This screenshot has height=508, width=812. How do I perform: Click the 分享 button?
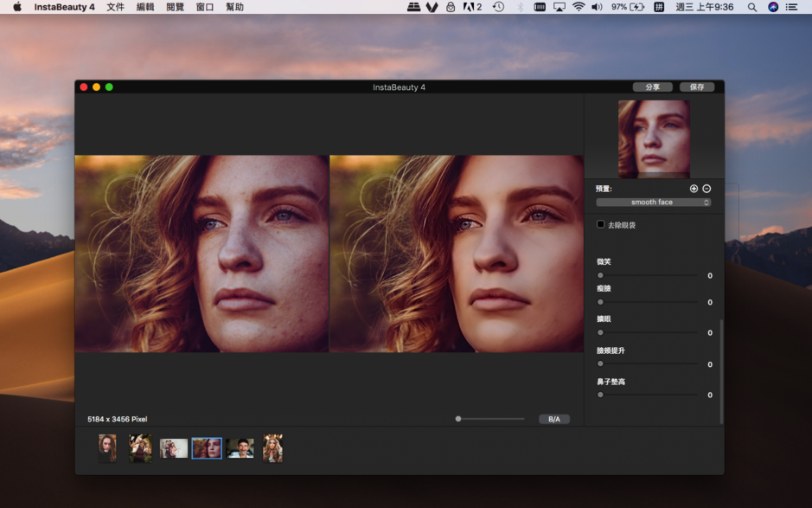654,87
